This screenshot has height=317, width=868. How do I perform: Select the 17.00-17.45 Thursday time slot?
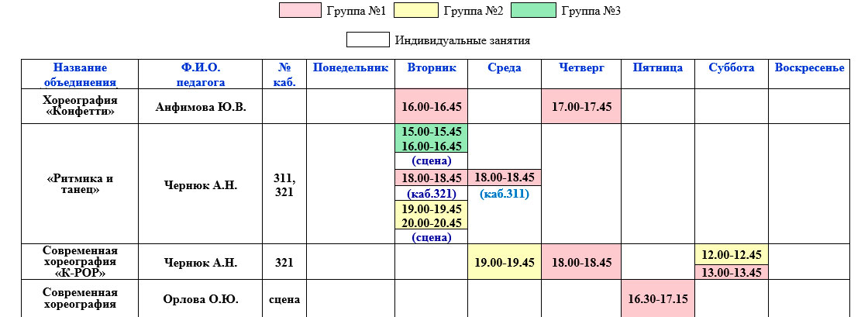(x=581, y=107)
